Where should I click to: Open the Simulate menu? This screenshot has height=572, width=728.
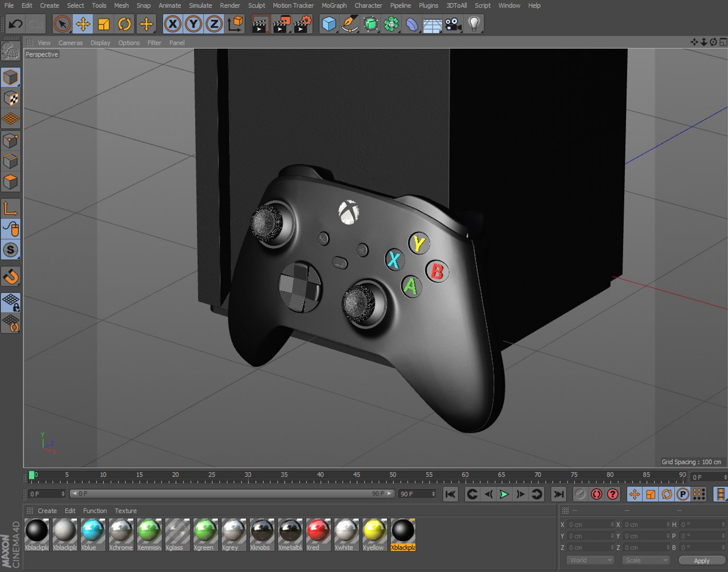[200, 5]
